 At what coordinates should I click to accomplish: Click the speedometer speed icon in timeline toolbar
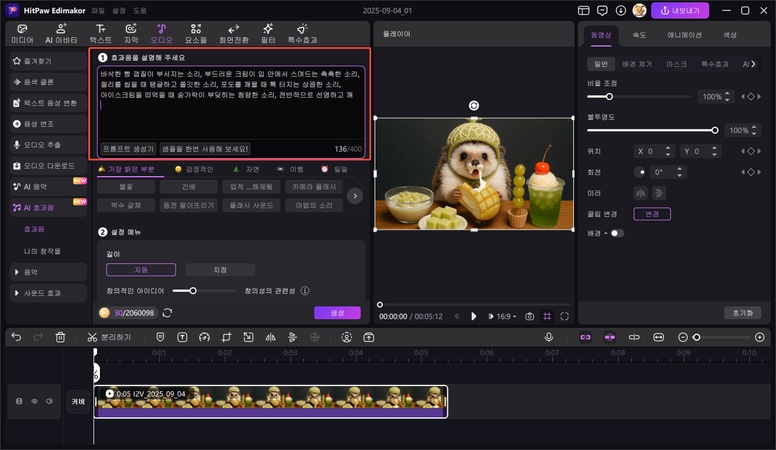(204, 337)
